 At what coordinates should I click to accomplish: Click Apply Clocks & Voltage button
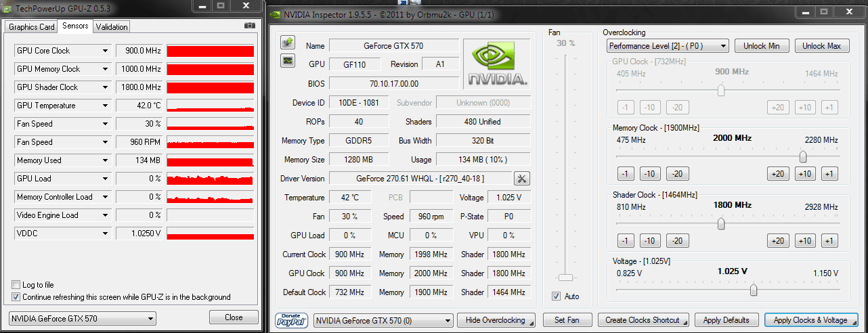tap(811, 320)
